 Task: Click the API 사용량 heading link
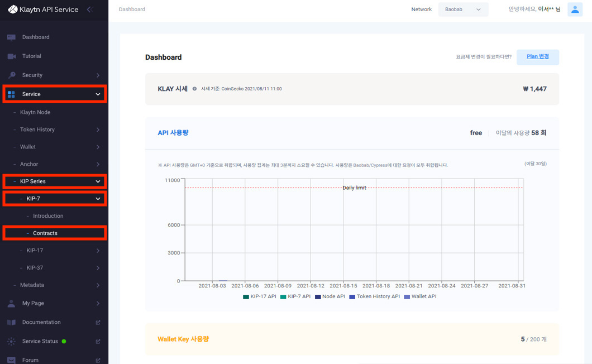coord(173,133)
